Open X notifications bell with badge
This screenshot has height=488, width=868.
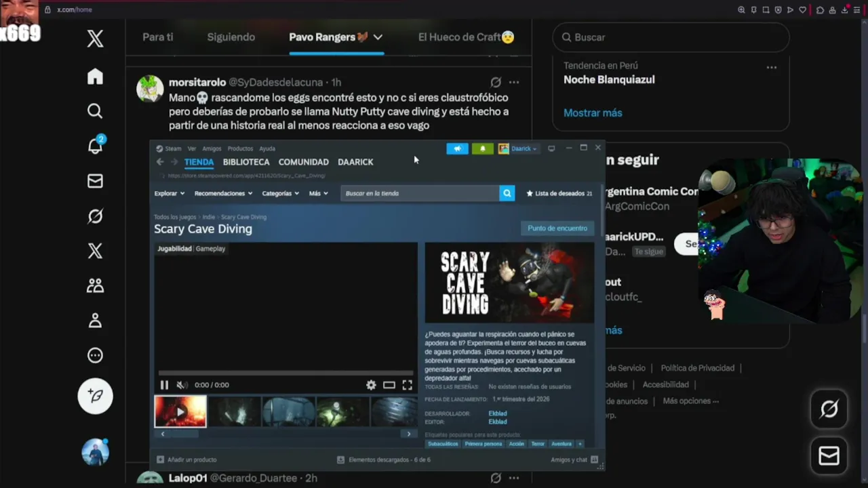click(95, 145)
